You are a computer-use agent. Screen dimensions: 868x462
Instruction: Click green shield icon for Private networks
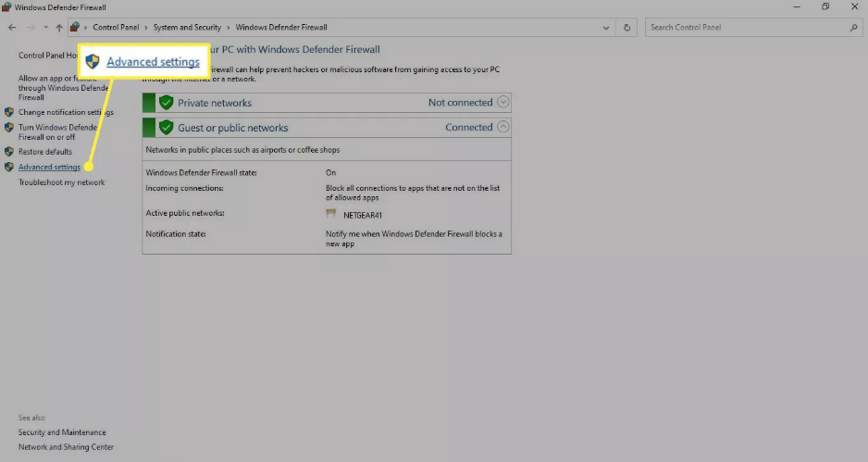click(x=166, y=103)
